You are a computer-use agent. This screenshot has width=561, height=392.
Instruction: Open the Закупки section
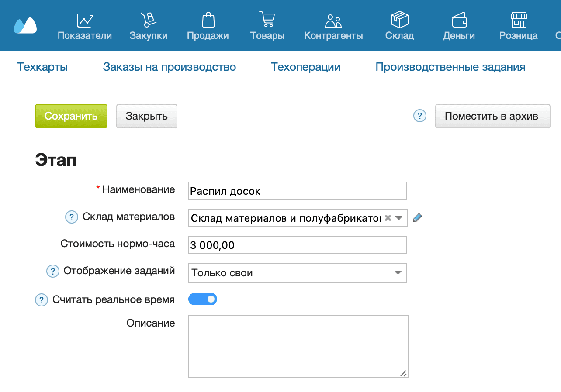[149, 26]
